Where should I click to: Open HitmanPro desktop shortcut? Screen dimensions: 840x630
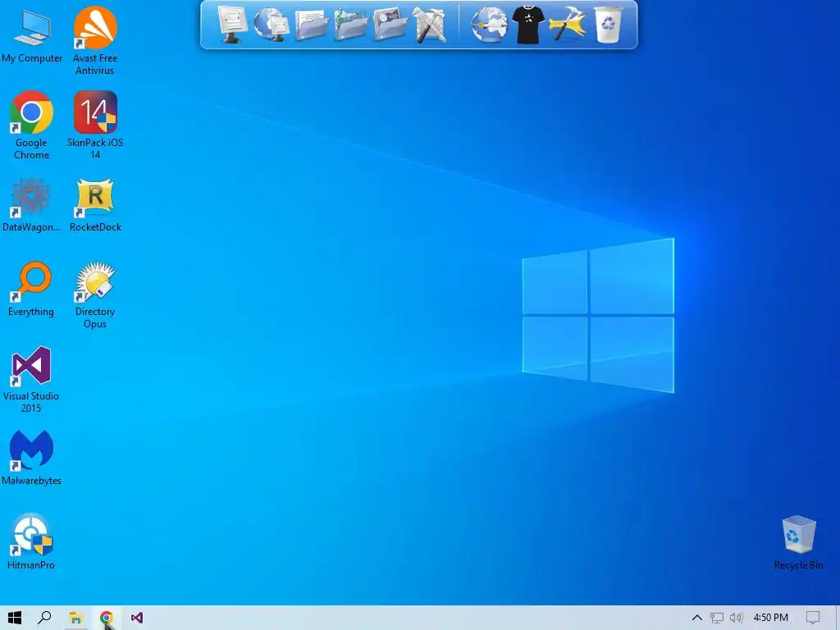31,541
